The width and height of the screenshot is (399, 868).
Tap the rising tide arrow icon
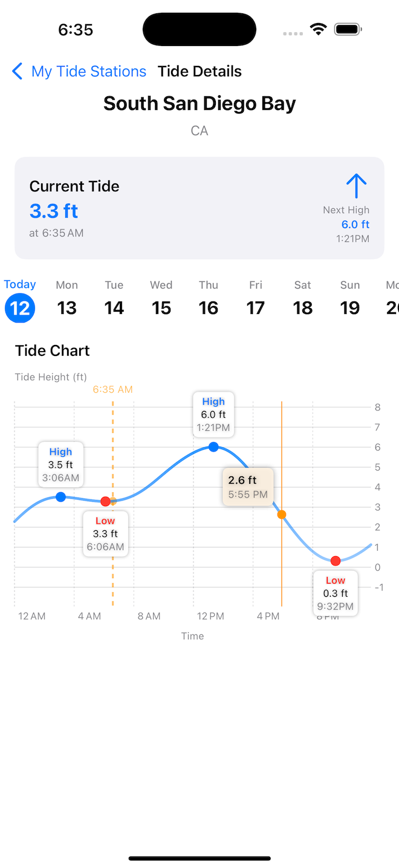pos(357,186)
